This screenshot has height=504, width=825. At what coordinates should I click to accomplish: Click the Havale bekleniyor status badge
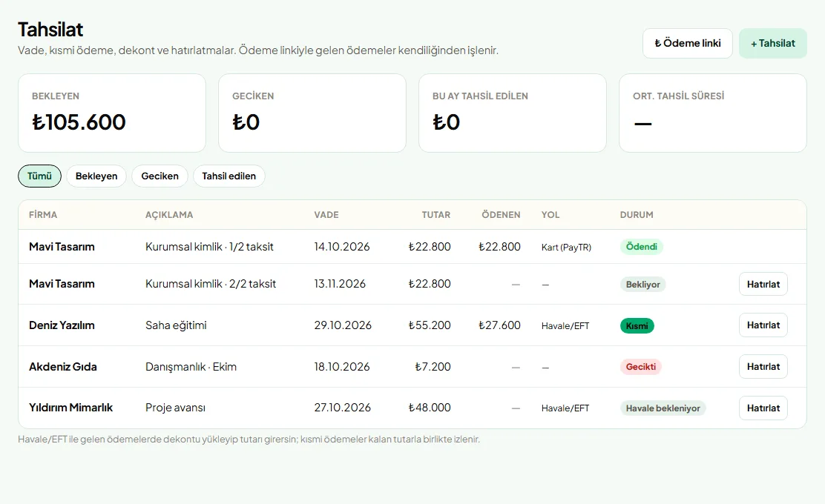663,408
